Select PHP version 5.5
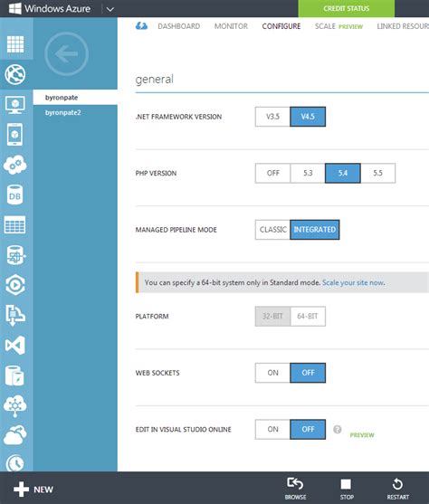The height and width of the screenshot is (504, 429). pos(378,173)
